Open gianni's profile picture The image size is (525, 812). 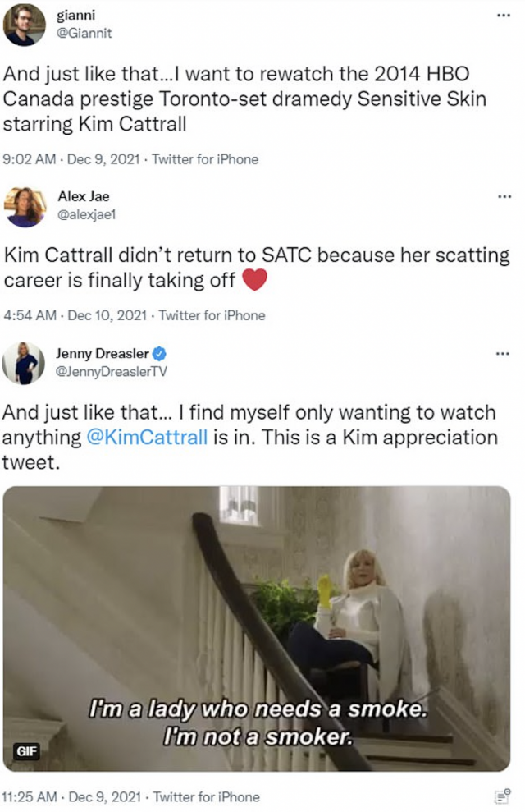25,25
